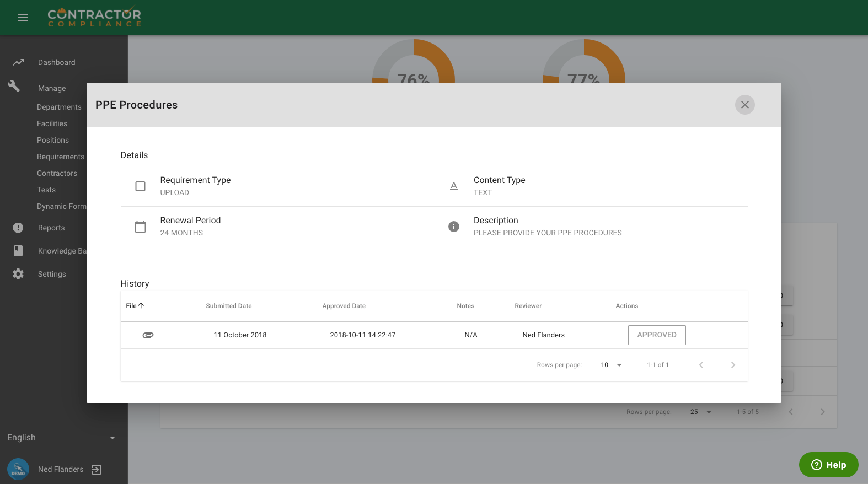The width and height of the screenshot is (868, 484).
Task: Open Requirements under Manage
Action: coord(61,157)
